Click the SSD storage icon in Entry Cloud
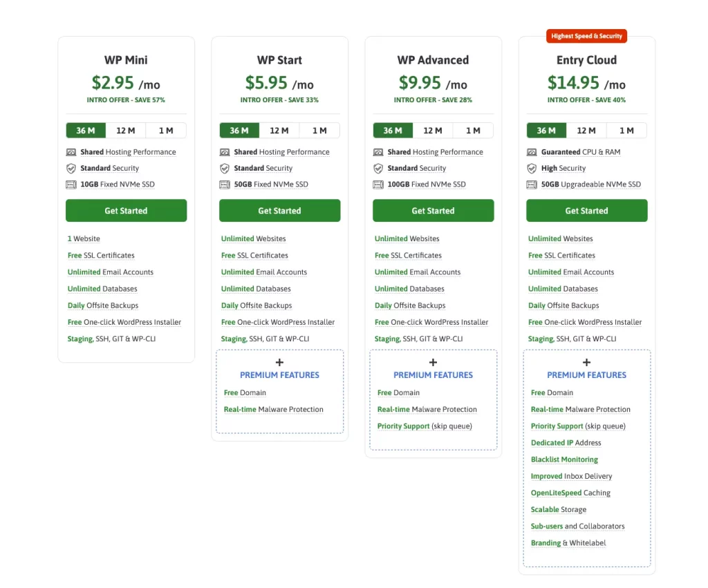Viewport: 708px width, 588px height. coord(532,184)
